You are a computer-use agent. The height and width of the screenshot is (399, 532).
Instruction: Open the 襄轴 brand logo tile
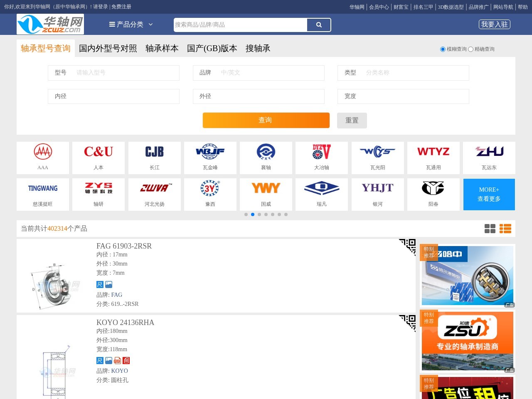(x=266, y=158)
